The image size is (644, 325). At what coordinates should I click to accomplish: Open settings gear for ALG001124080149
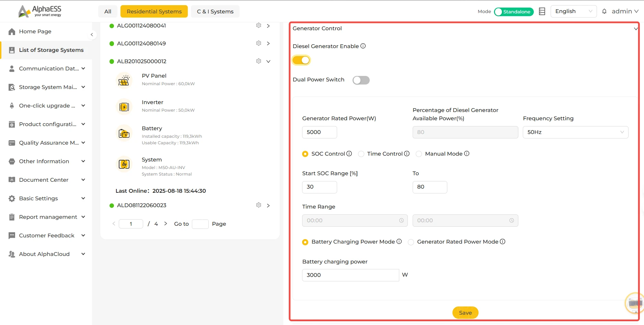[x=258, y=43]
